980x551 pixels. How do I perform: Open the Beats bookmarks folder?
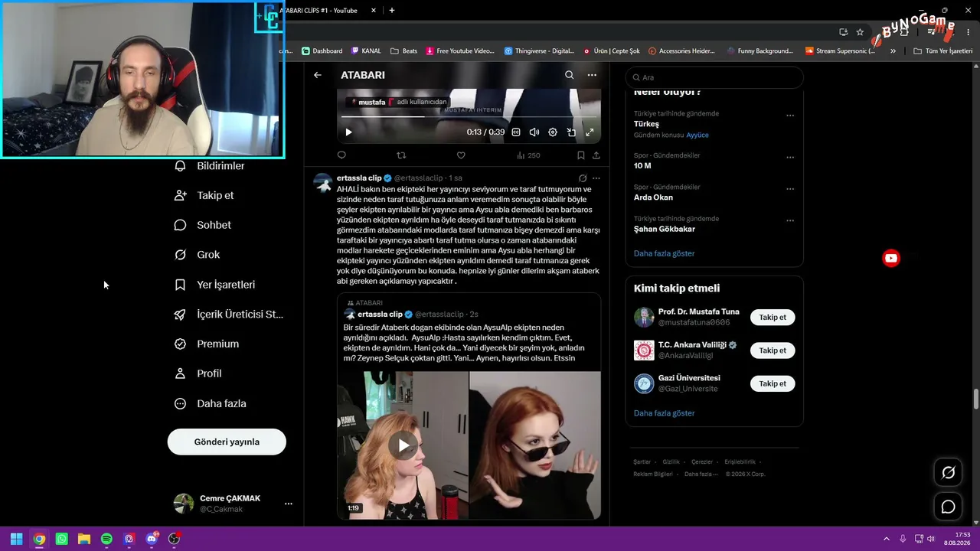(x=403, y=51)
